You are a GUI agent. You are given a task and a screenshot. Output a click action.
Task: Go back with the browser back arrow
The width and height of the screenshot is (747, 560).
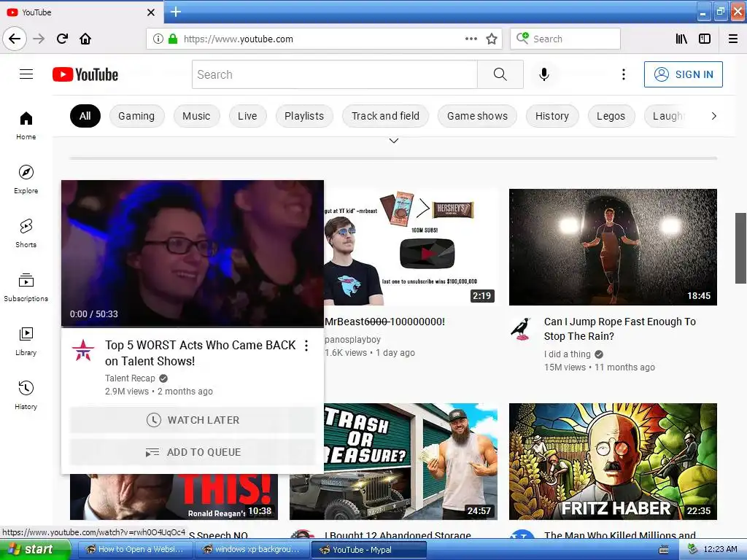15,39
